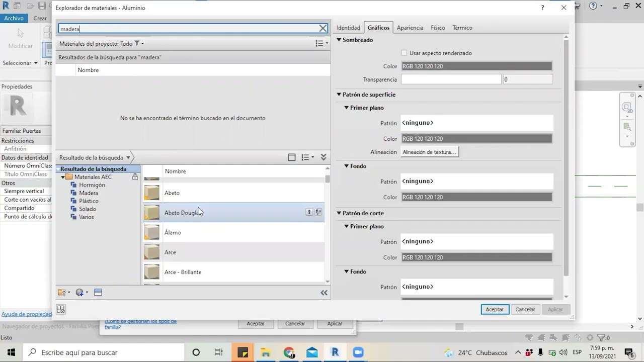Click Windows search box Escribe aquí para buscar

click(x=104, y=352)
